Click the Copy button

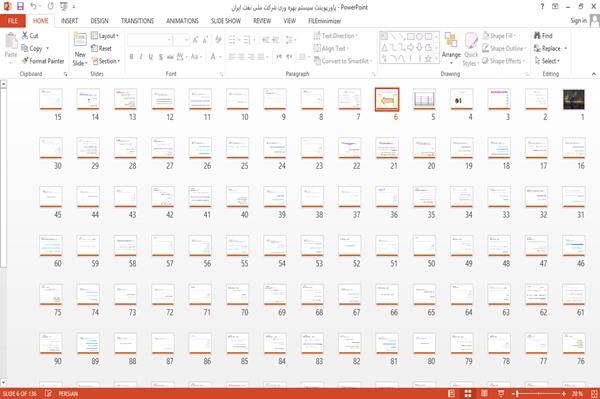click(32, 48)
